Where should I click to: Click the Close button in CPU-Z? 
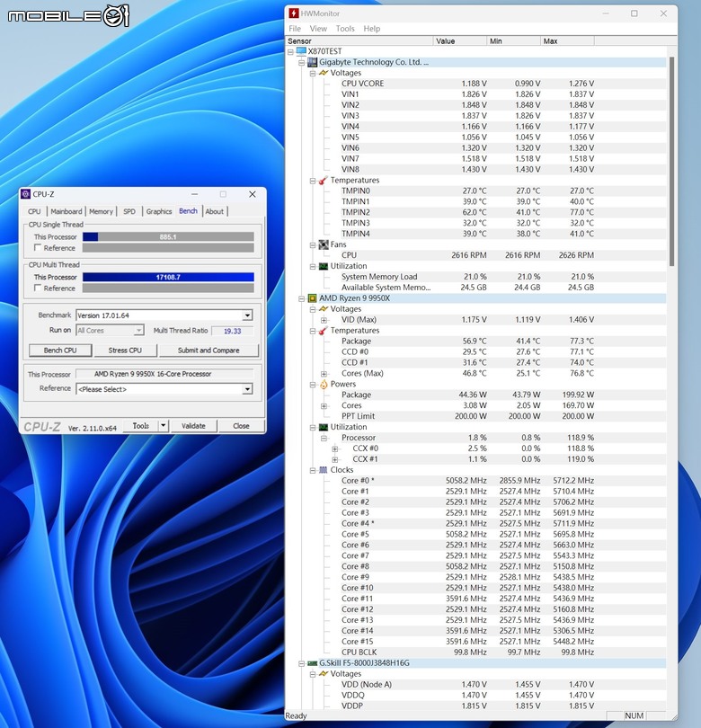(x=241, y=426)
